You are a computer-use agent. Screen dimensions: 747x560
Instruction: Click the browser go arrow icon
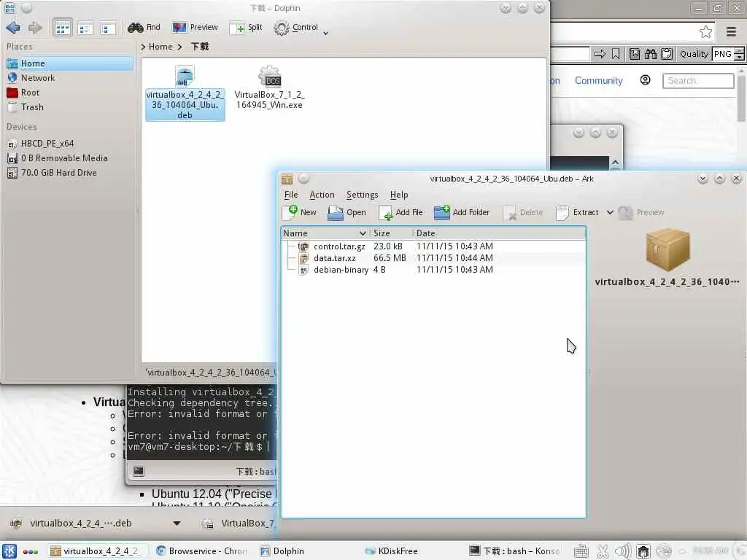click(600, 54)
